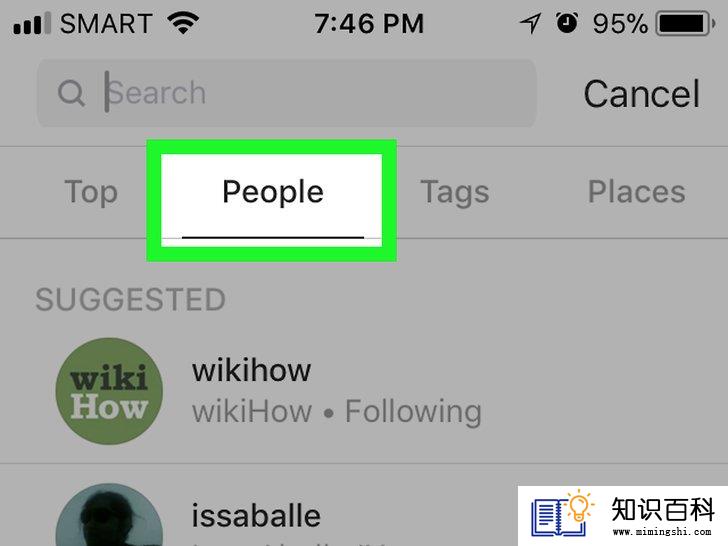Tap the alarm clock status icon
Image resolution: width=728 pixels, height=546 pixels.
click(567, 23)
